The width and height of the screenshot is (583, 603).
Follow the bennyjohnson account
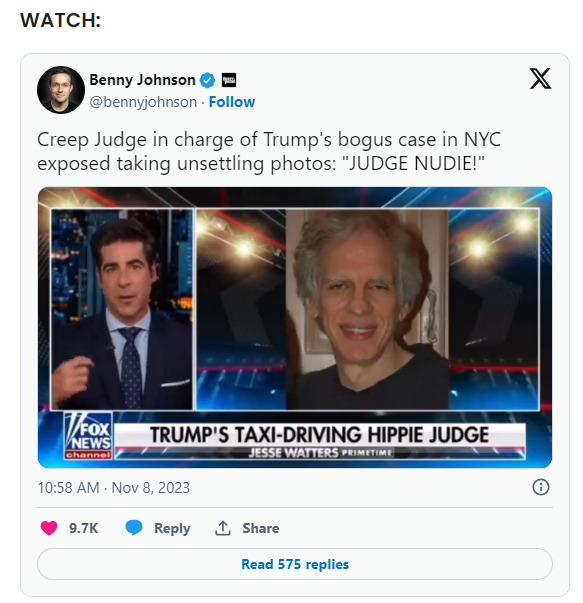click(x=232, y=102)
